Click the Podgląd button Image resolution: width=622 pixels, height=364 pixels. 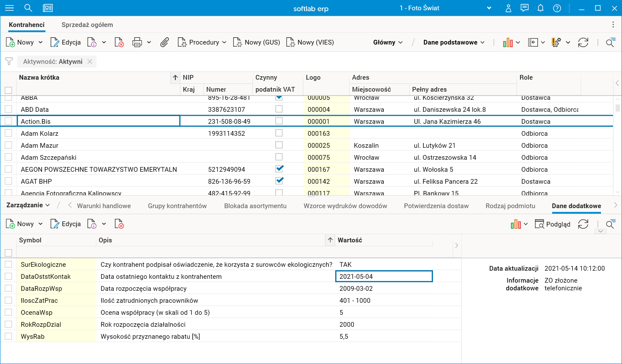(553, 224)
